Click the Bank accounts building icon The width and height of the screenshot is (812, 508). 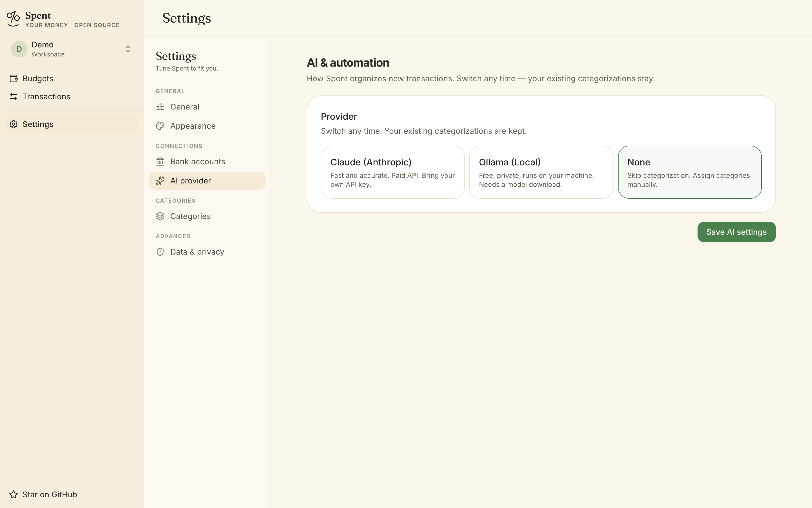click(x=160, y=161)
